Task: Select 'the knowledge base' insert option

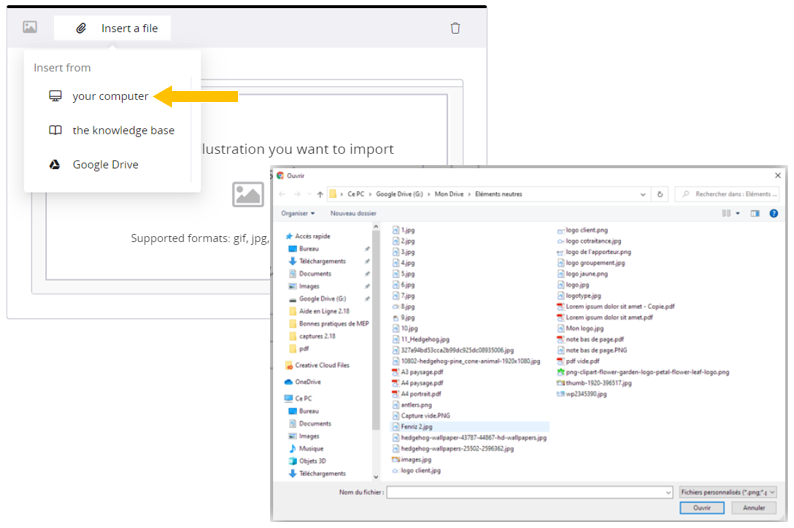Action: [122, 130]
